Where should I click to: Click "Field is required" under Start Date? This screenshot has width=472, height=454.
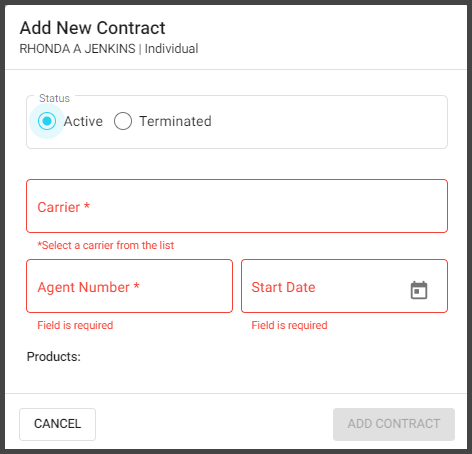point(289,325)
